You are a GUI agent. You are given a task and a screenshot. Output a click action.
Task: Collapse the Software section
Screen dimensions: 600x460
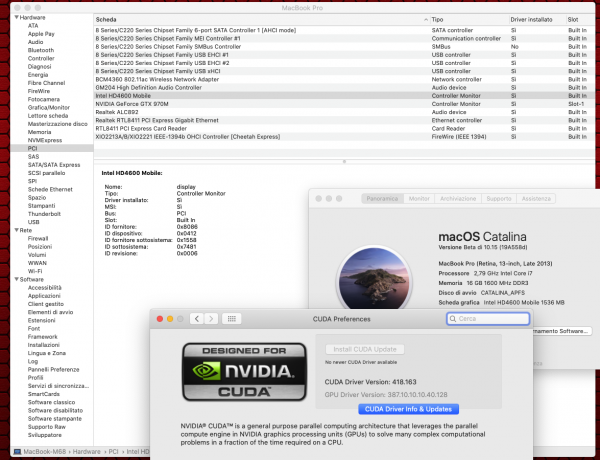click(x=16, y=279)
